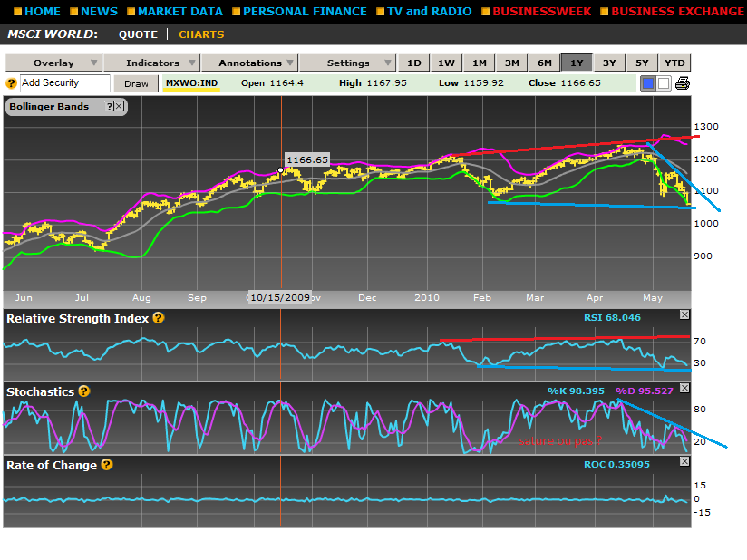747x560 pixels.
Task: Click the Draw button
Action: [136, 83]
